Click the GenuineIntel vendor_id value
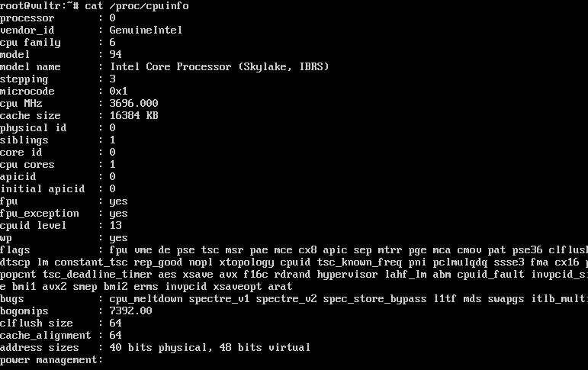588x370 pixels. 146,30
